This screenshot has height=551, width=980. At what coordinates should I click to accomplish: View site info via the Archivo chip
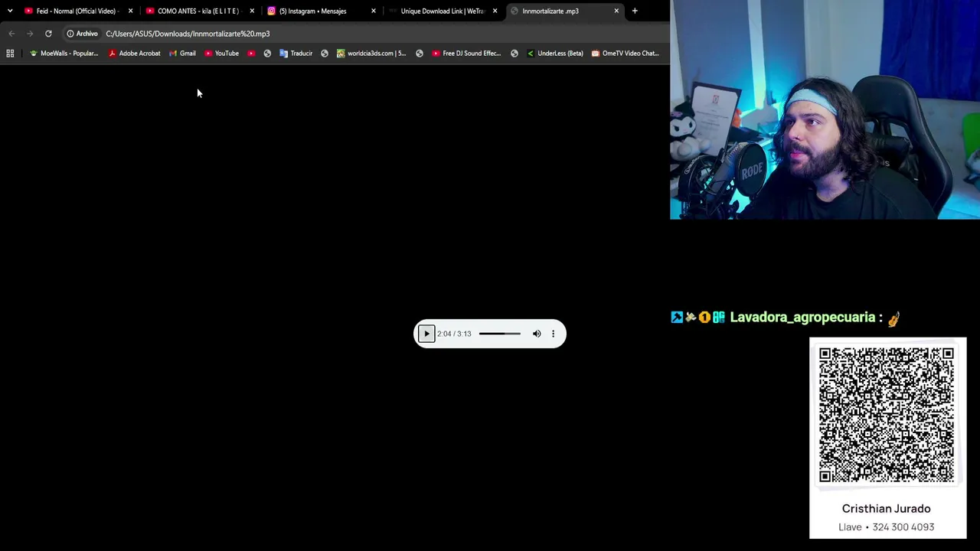pyautogui.click(x=83, y=34)
